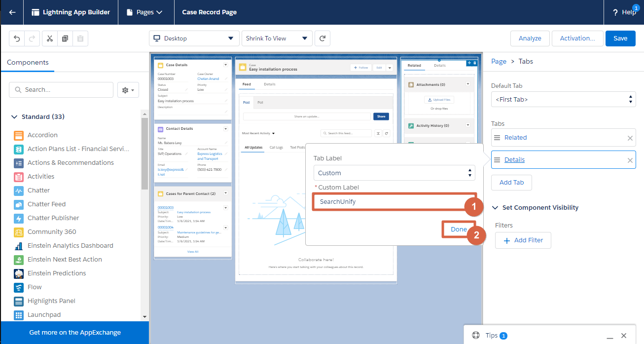The image size is (644, 344).
Task: Open the Shrink To View dropdown
Action: (x=277, y=38)
